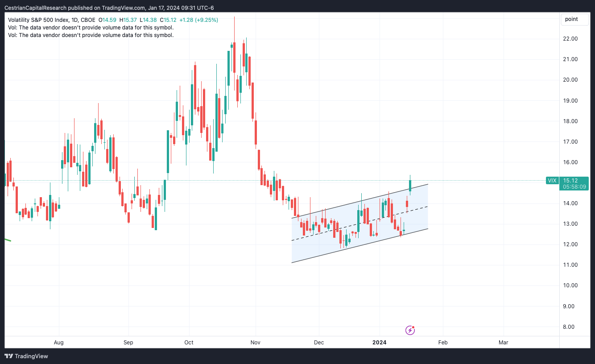
Task: Click the TradingView wordmark text
Action: click(31, 356)
